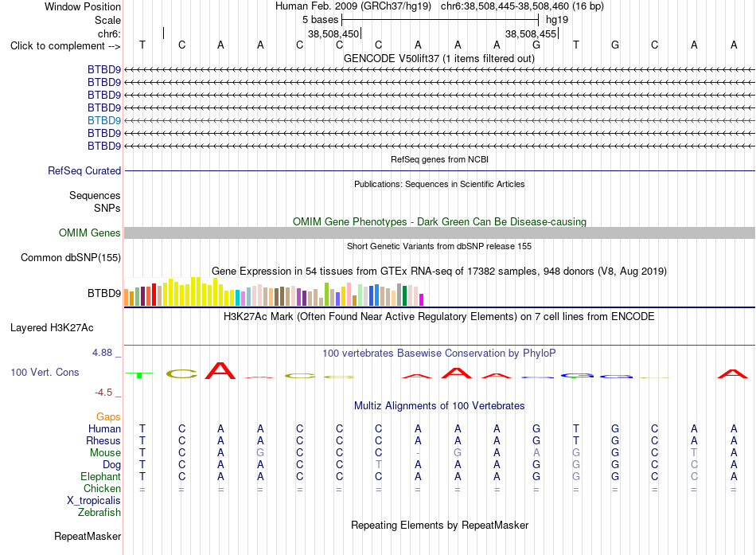Click the olive C letter in the PhyloP logo

[x=181, y=373]
